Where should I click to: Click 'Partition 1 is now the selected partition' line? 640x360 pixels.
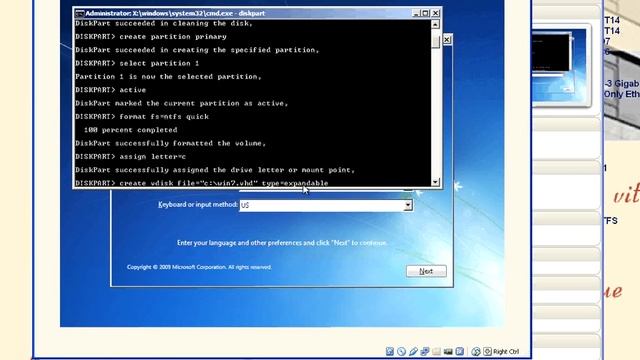[168, 77]
